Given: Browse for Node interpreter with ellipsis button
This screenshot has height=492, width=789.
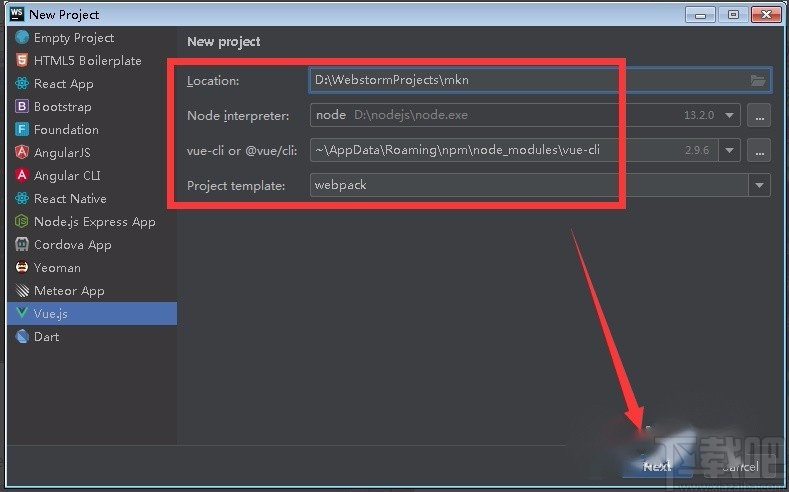Looking at the screenshot, I should pos(759,116).
